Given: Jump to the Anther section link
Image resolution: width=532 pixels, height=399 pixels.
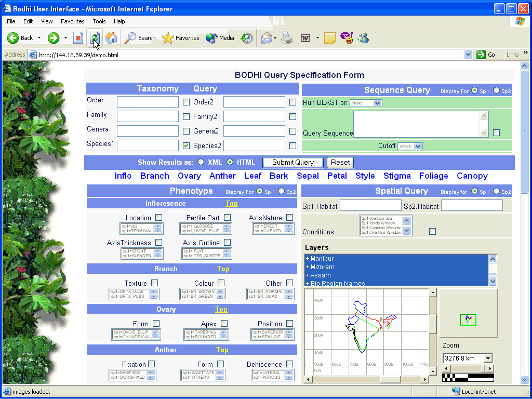Looking at the screenshot, I should [223, 176].
